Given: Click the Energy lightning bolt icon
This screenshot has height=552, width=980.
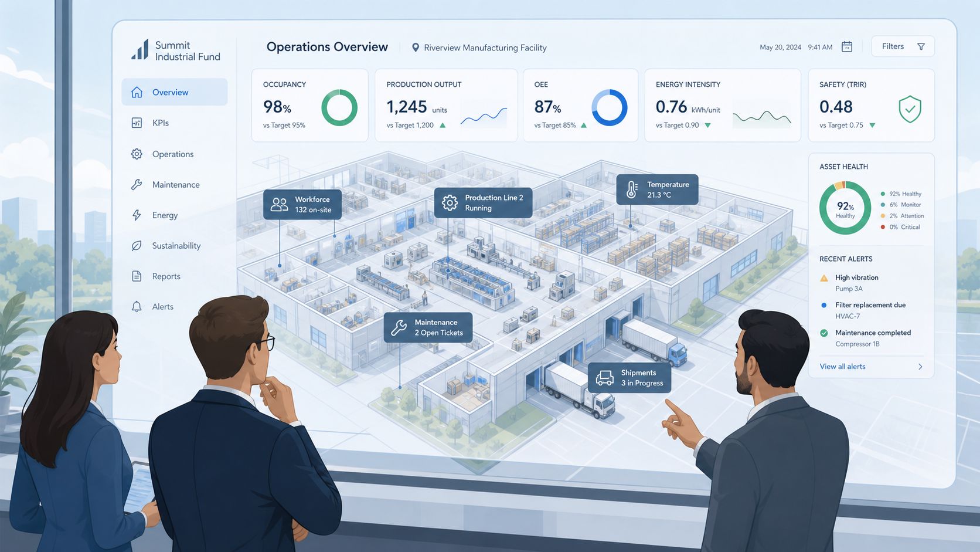Looking at the screenshot, I should [137, 215].
